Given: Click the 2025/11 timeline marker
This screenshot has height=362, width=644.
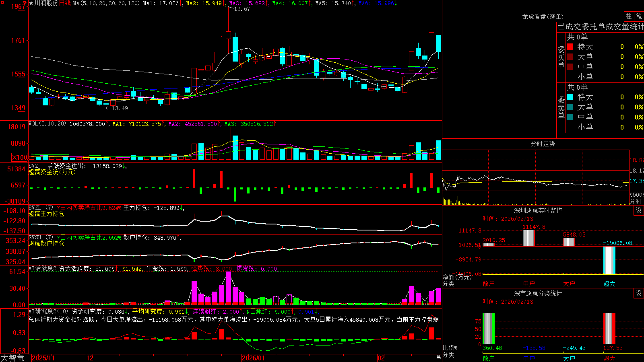Looking at the screenshot, I should (x=43, y=358).
